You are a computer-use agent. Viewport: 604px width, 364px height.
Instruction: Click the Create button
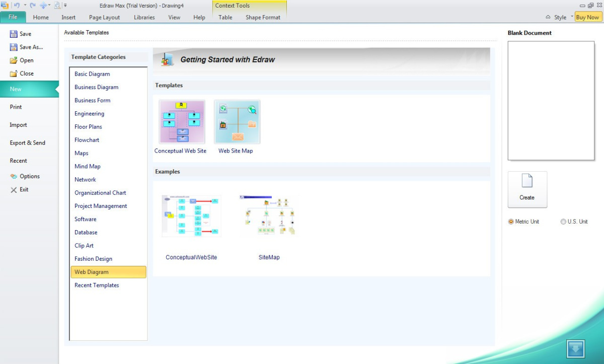coord(527,189)
